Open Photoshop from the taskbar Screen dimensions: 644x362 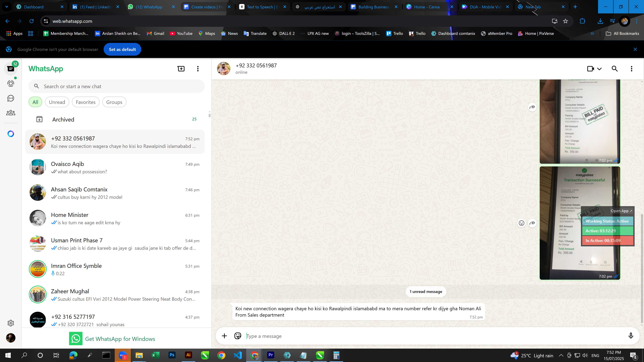172,355
